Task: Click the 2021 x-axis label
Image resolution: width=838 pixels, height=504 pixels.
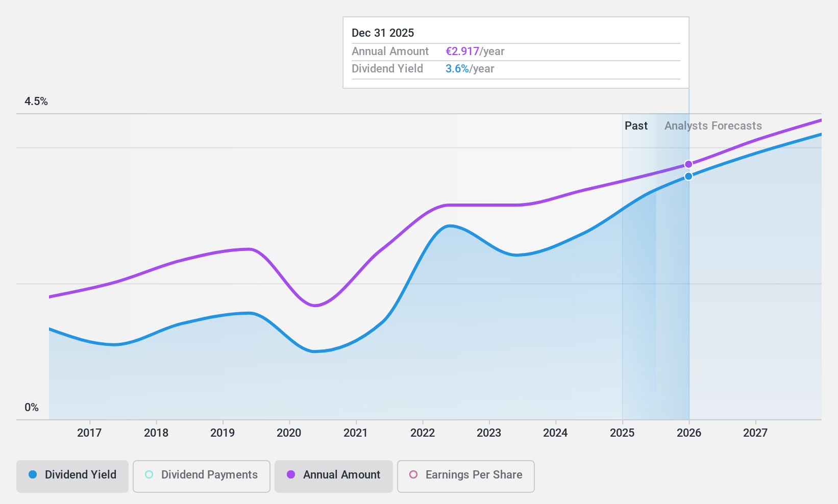Action: [x=356, y=433]
